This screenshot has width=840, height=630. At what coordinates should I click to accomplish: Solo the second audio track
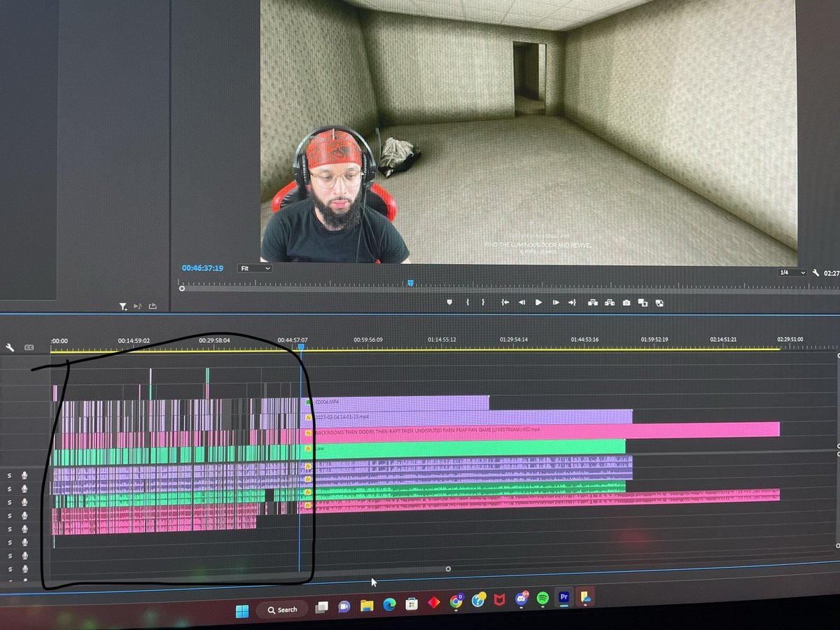coord(10,489)
